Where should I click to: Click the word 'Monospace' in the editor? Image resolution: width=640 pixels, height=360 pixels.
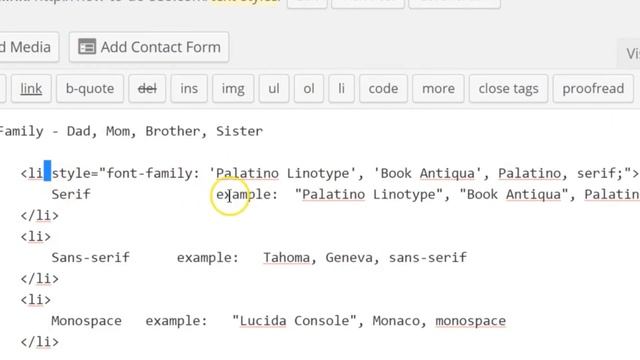pyautogui.click(x=86, y=321)
